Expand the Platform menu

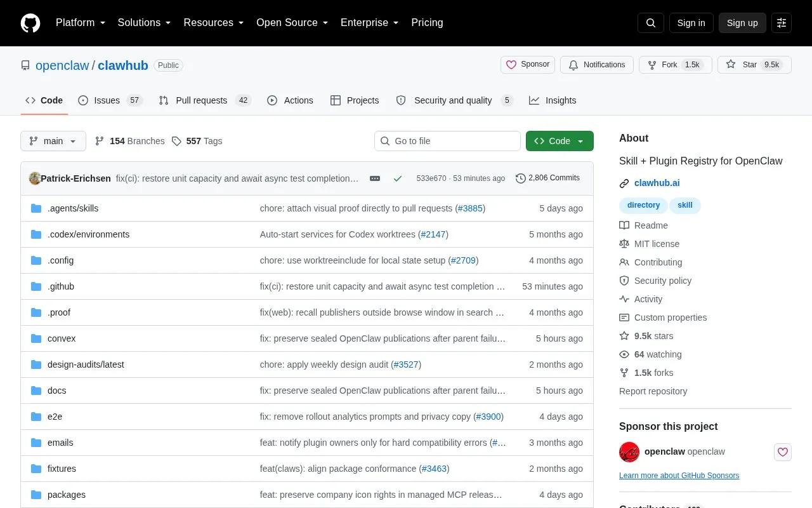[81, 23]
